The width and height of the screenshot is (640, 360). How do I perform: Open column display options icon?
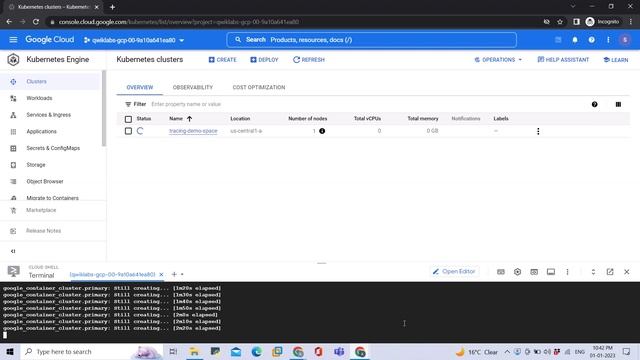pyautogui.click(x=618, y=104)
